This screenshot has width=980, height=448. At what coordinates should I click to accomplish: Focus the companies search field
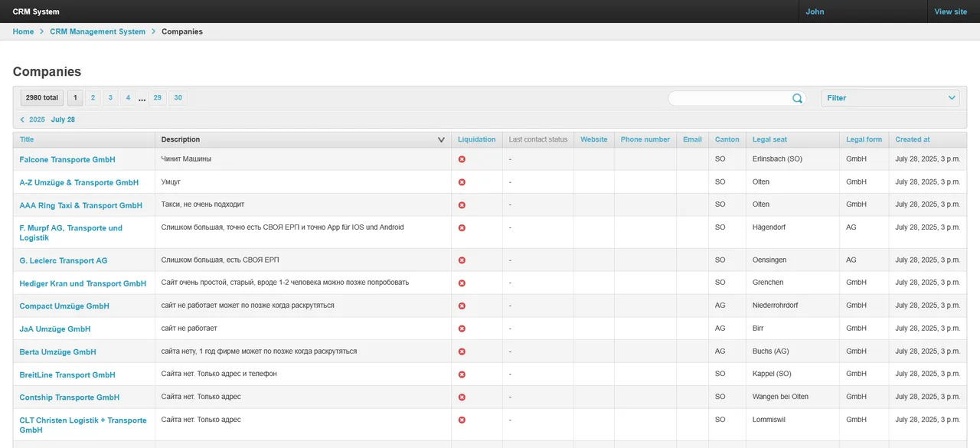click(730, 98)
